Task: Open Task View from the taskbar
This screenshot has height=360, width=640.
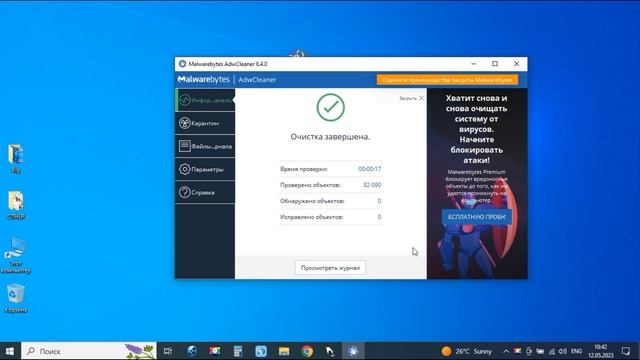Action: [x=168, y=351]
